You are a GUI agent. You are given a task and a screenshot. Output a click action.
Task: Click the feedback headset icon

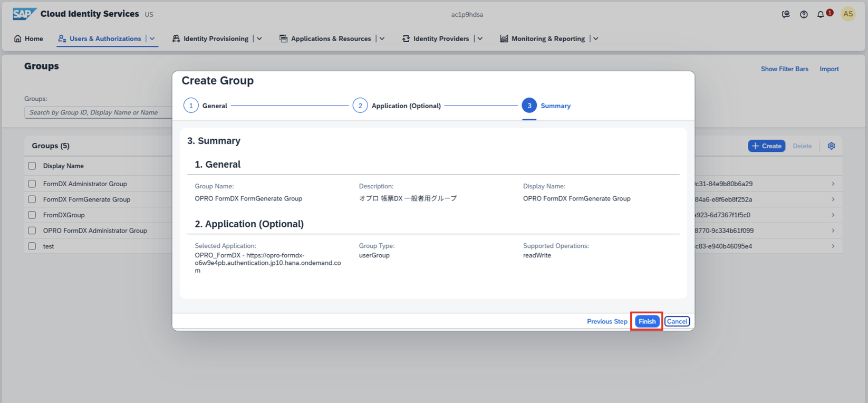point(786,15)
